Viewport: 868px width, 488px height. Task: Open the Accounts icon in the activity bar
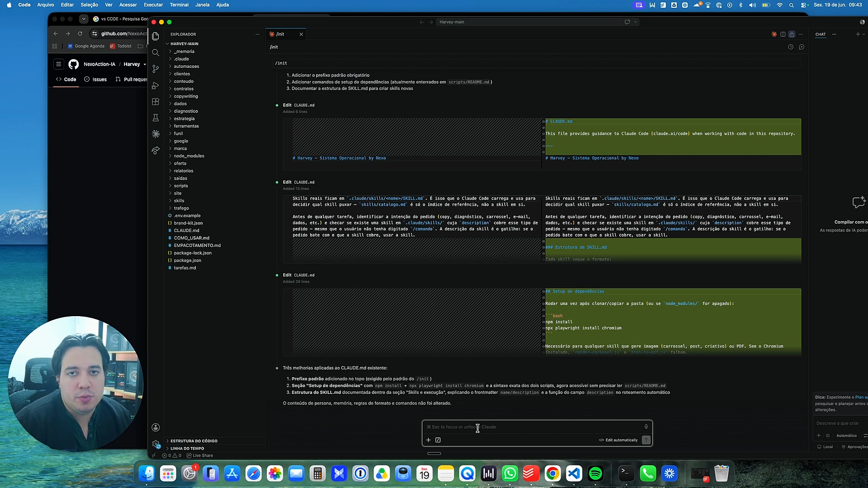(x=156, y=427)
